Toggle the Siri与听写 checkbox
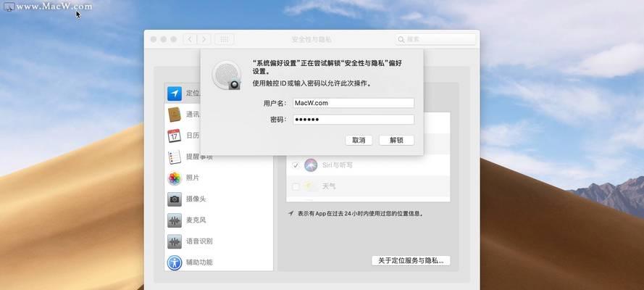This screenshot has height=290, width=644. pos(296,165)
